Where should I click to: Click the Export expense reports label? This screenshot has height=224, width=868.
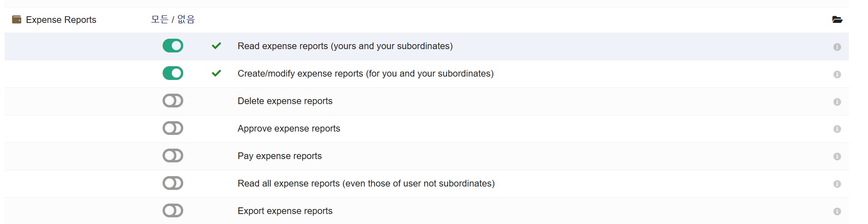point(285,211)
